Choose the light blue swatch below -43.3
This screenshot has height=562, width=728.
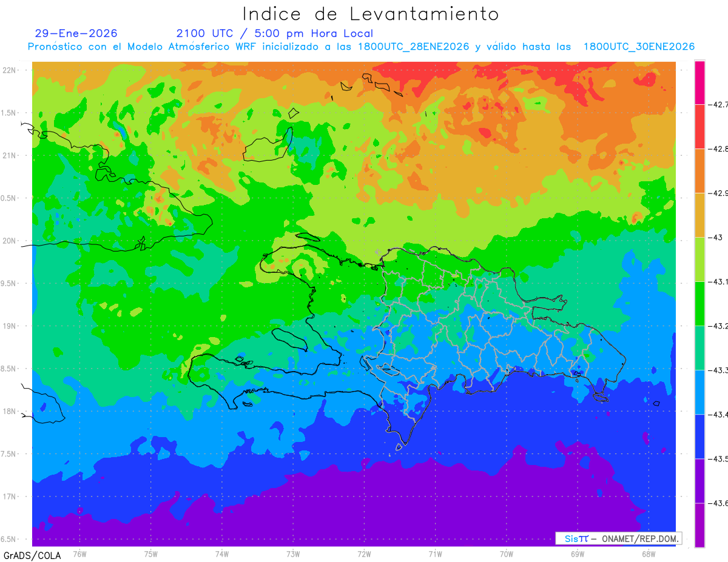[699, 392]
